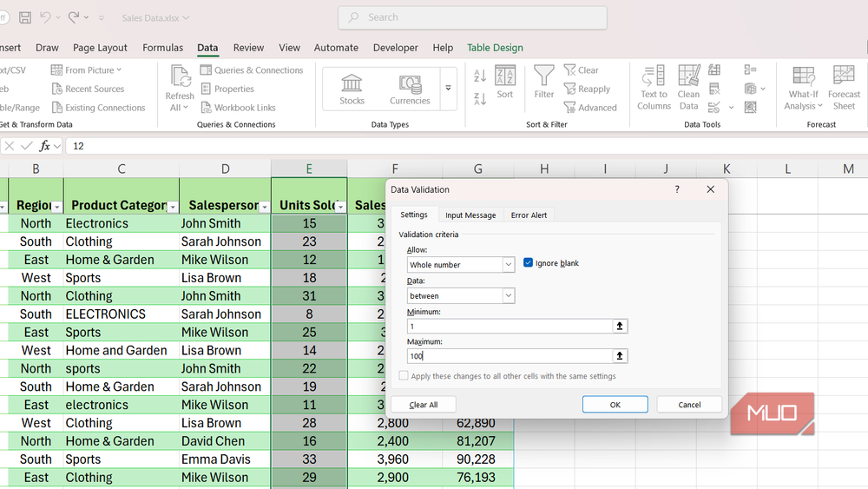
Task: Collapse Maximum range selector arrow
Action: pos(620,356)
